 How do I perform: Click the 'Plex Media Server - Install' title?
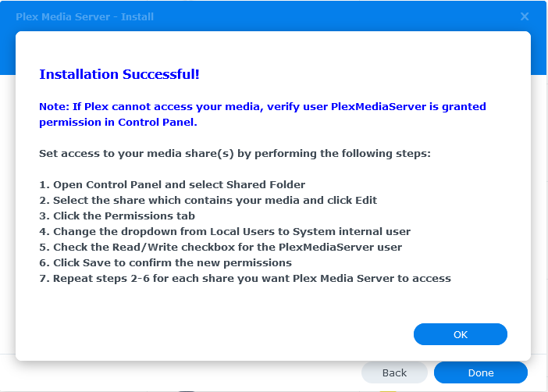(84, 16)
